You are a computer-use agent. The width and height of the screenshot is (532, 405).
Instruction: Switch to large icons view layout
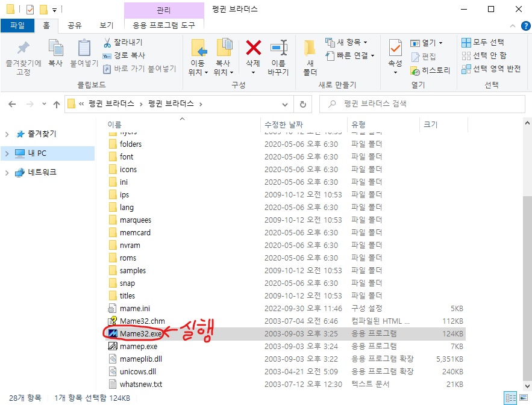(x=524, y=398)
